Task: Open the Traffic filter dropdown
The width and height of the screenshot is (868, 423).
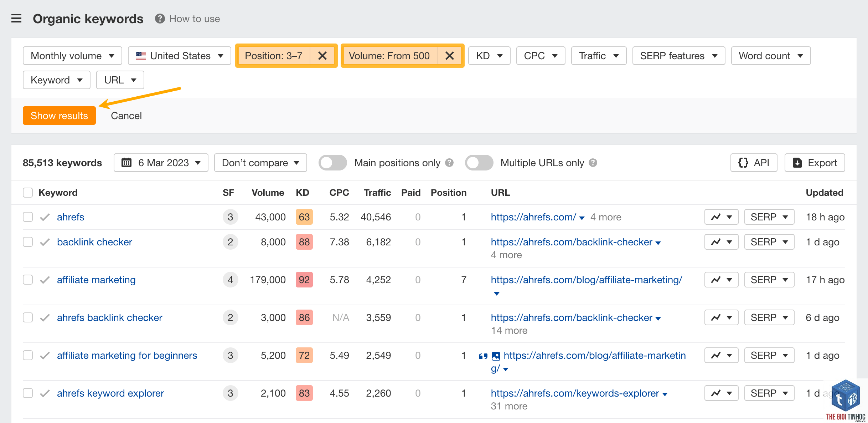Action: (599, 56)
